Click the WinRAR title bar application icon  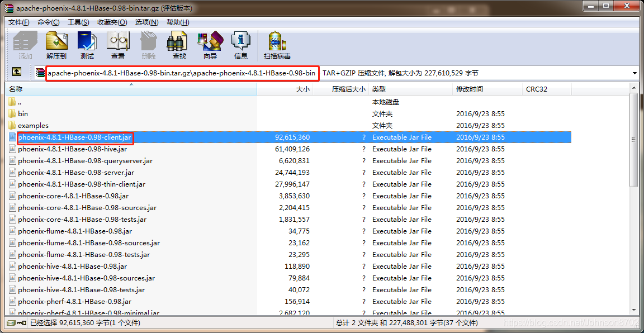tap(10, 8)
